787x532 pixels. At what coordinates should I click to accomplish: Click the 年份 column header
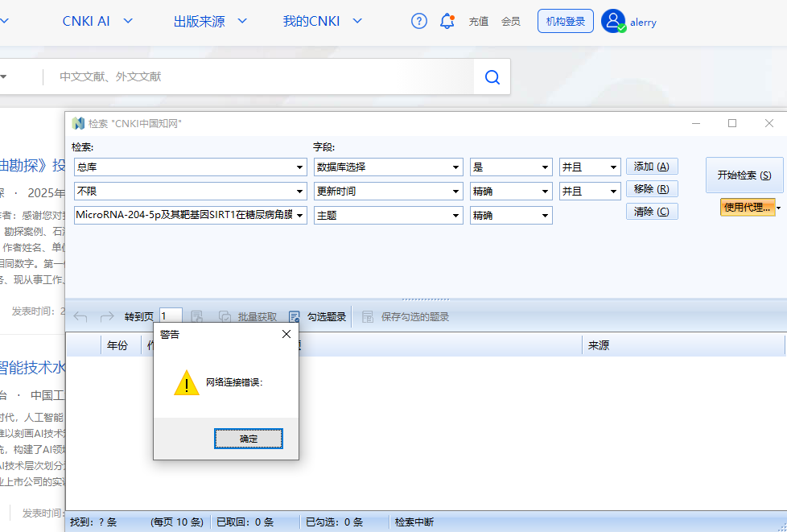[117, 345]
